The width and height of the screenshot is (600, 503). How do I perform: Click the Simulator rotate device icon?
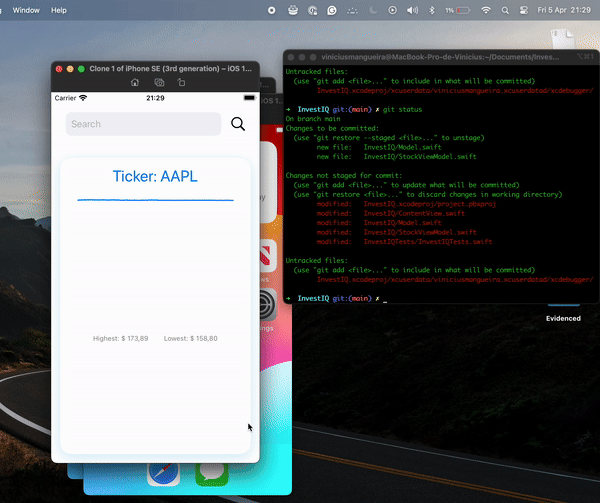tap(181, 83)
